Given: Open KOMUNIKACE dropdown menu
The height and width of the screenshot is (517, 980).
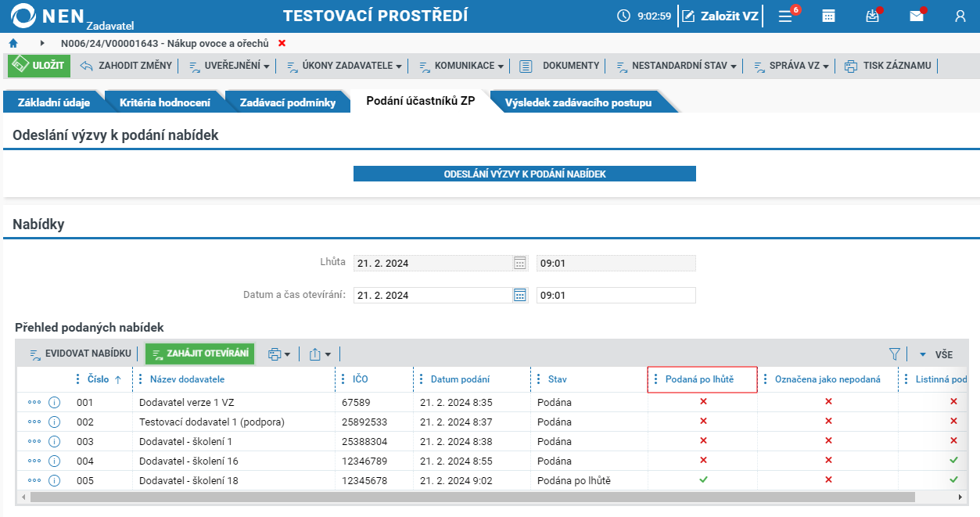Looking at the screenshot, I should point(461,66).
